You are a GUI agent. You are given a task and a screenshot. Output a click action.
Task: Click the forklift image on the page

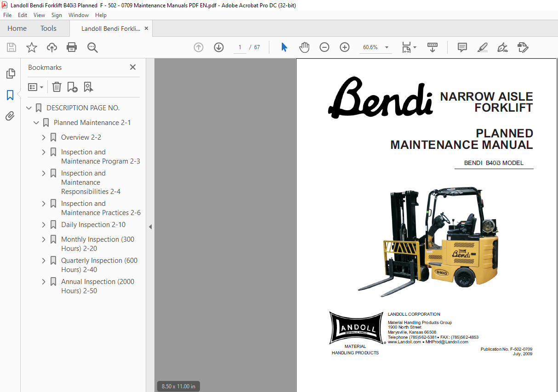click(428, 241)
